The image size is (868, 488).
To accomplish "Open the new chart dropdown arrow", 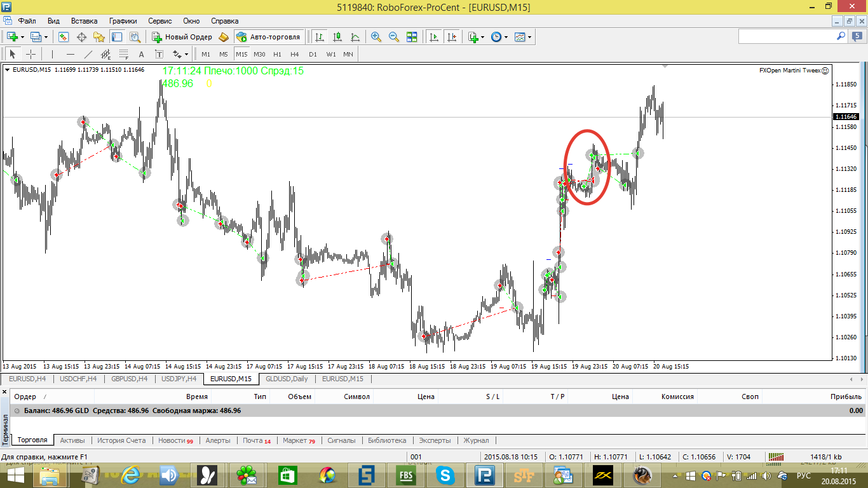I will pos(22,37).
